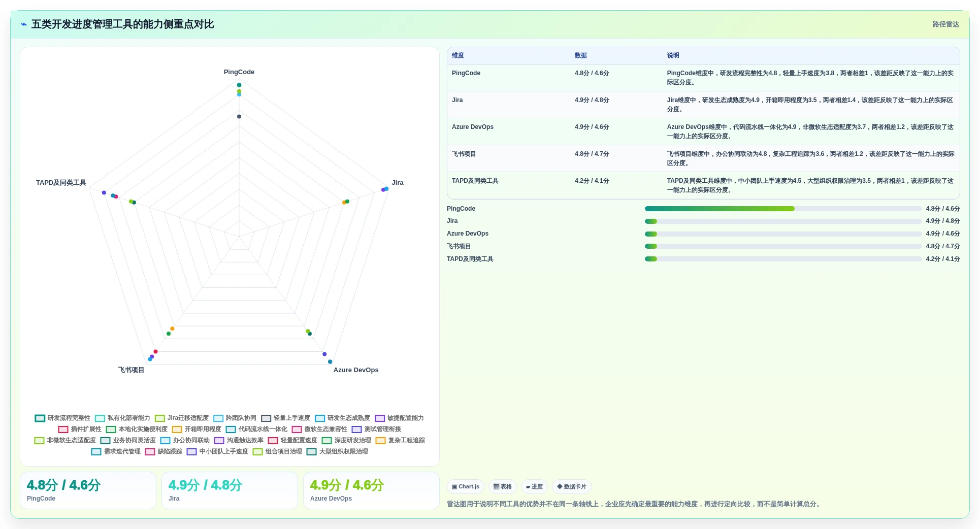
Task: Hide the 开箱即用程度 legend series
Action: 197,429
